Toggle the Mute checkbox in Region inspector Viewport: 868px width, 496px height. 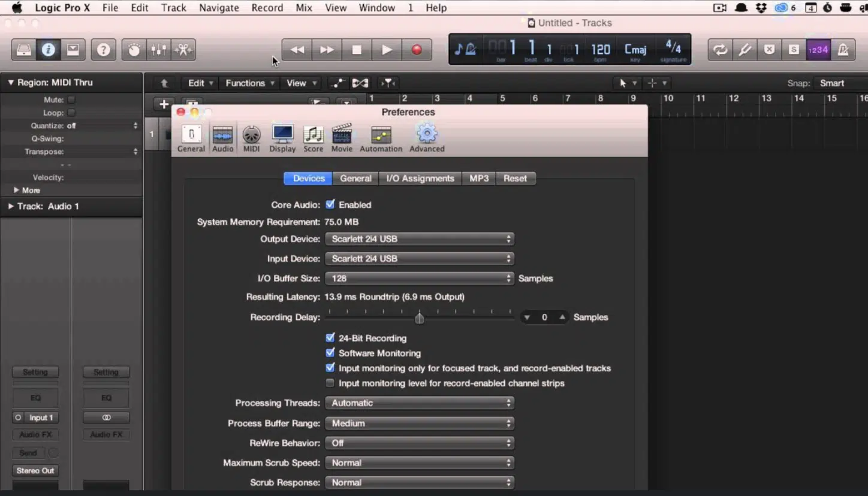coord(71,100)
